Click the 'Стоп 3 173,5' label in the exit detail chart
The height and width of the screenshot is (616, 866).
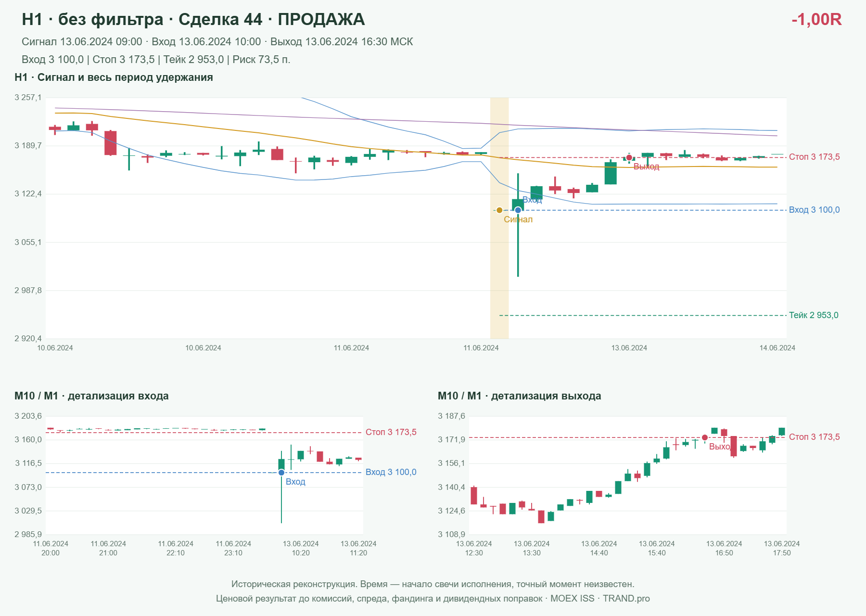click(815, 437)
